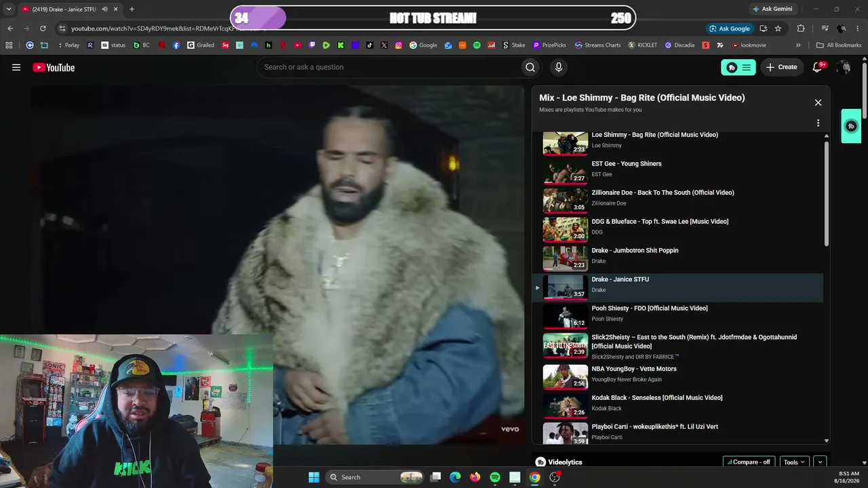The height and width of the screenshot is (488, 868).
Task: Open the lookmovie bookmark
Action: pyautogui.click(x=749, y=45)
